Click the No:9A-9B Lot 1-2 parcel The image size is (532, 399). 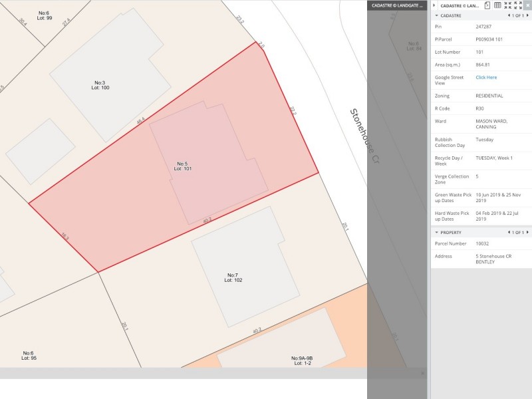(301, 360)
